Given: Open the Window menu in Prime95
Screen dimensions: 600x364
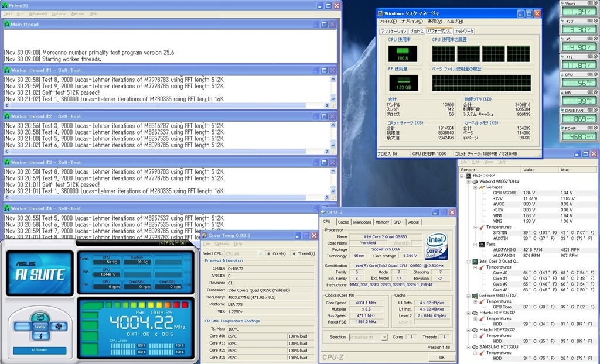Looking at the screenshot, I should pyautogui.click(x=77, y=14).
